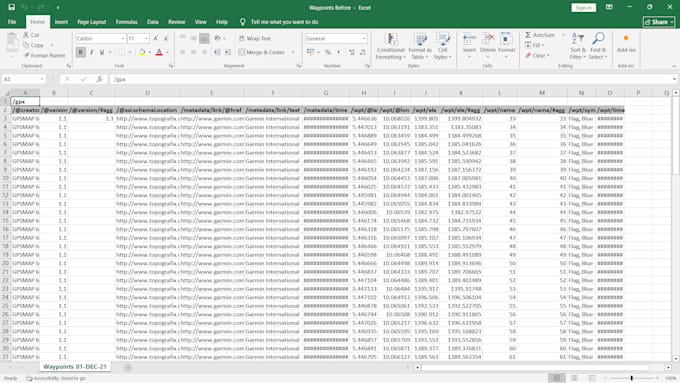This screenshot has width=680, height=383.
Task: Select the row 10 header
Action: click(x=5, y=178)
